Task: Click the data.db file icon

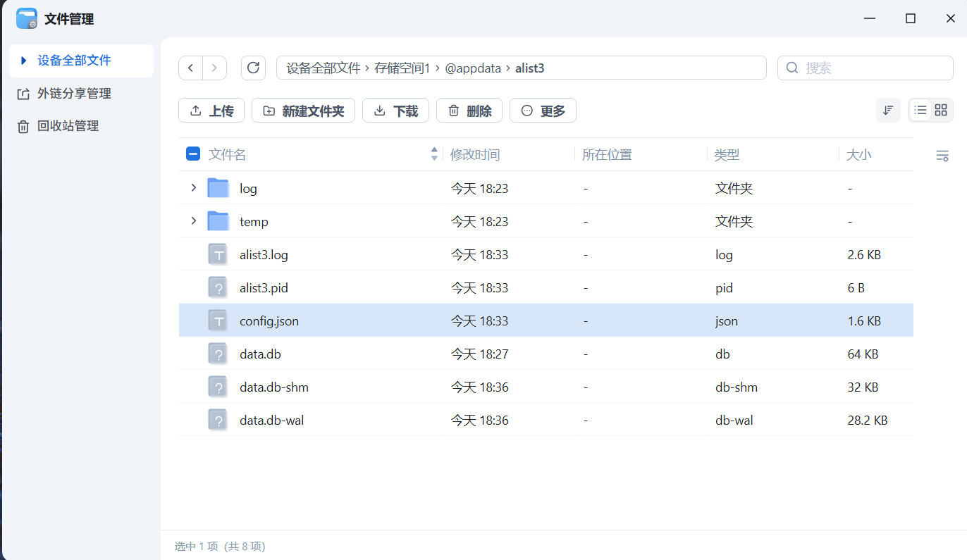Action: coord(218,354)
